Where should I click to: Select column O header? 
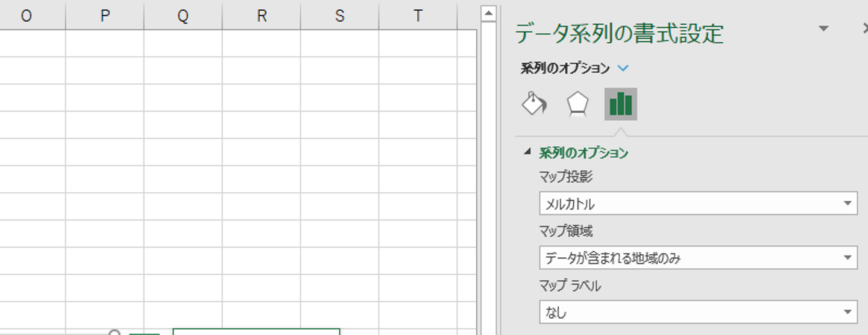pos(26,16)
